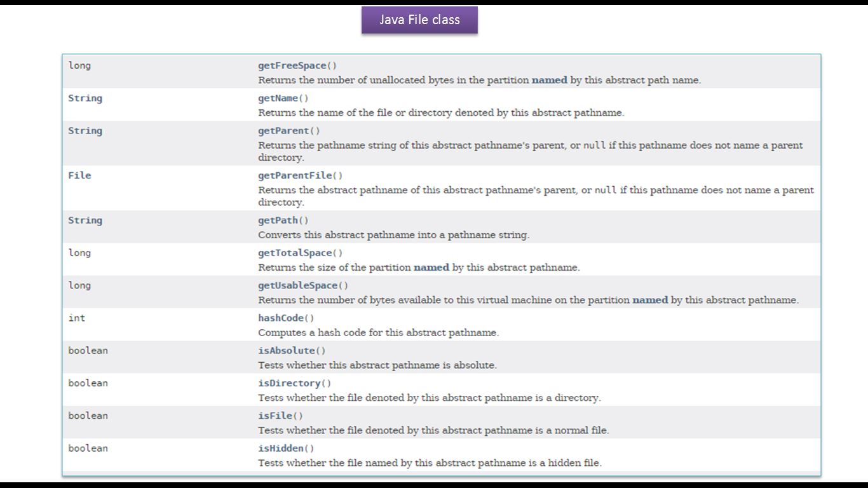Click boolean return type beside isHidden()
The width and height of the screenshot is (868, 488).
88,449
